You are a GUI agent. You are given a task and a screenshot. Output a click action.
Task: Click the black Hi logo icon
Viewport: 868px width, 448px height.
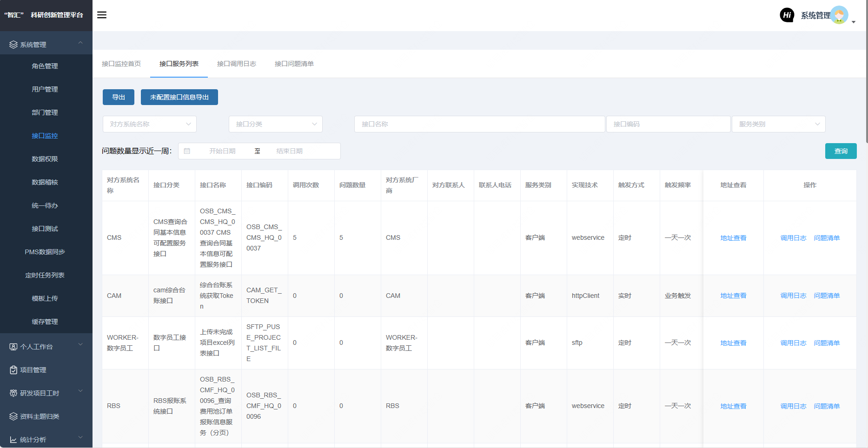pyautogui.click(x=787, y=15)
